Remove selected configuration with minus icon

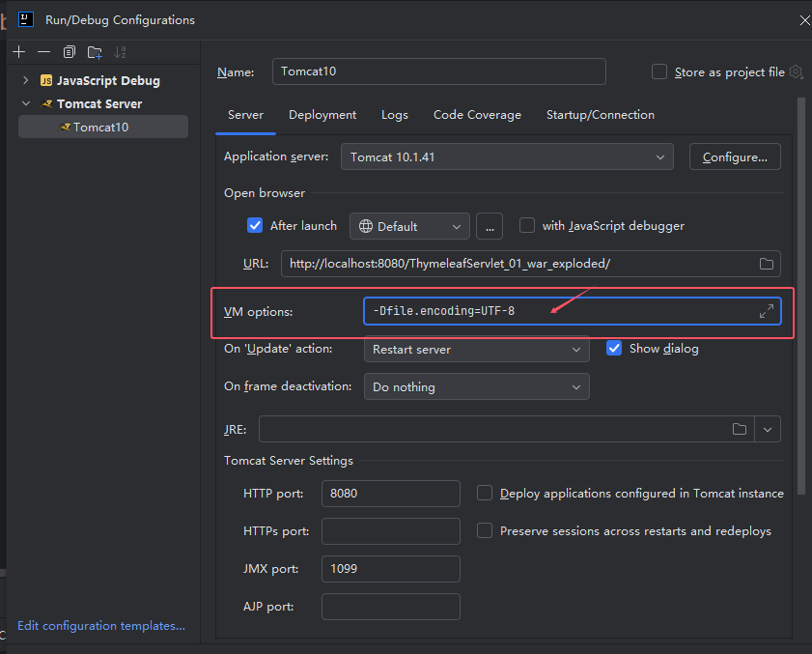tap(44, 52)
